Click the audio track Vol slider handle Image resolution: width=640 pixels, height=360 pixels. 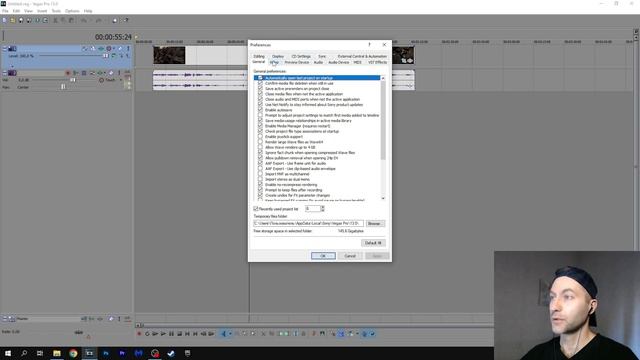(73, 80)
